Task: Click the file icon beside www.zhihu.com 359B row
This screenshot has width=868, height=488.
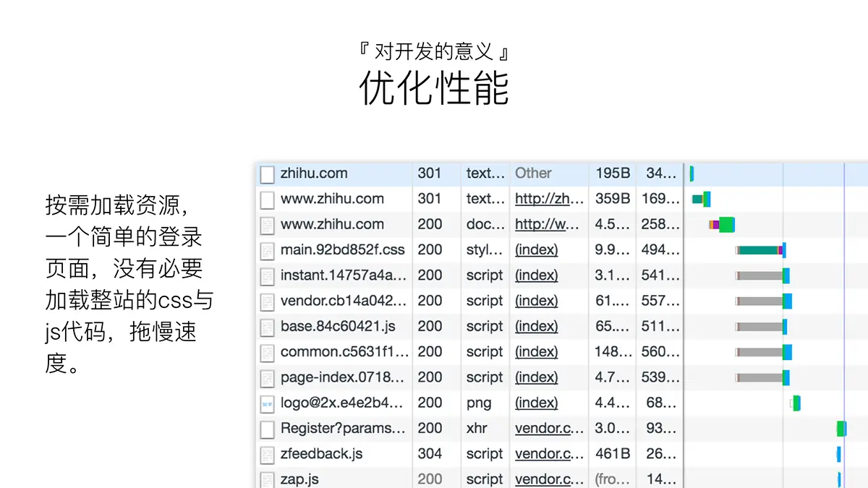Action: [268, 200]
